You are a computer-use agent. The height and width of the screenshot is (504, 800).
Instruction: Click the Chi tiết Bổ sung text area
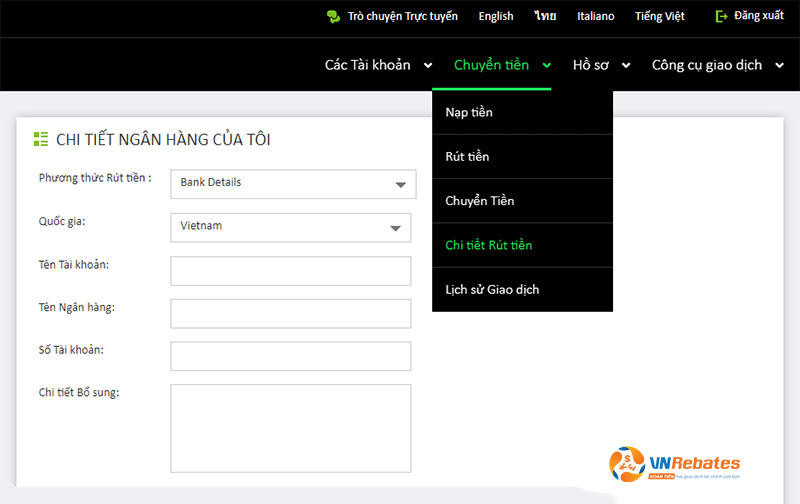(291, 429)
